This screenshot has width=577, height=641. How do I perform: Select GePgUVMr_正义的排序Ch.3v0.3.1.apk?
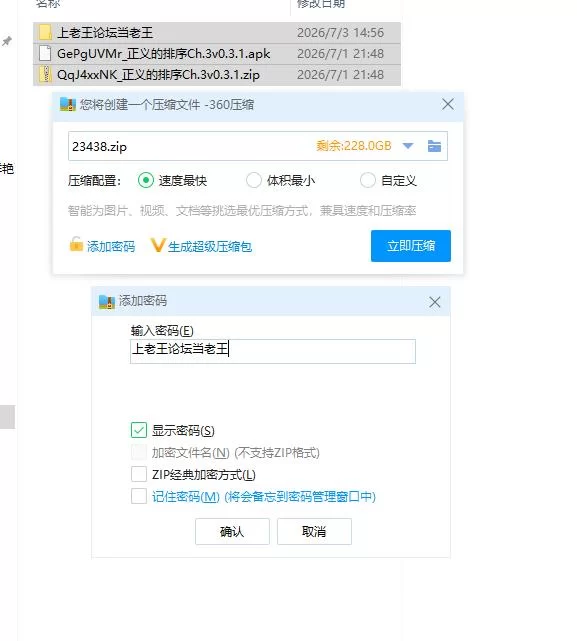(164, 54)
